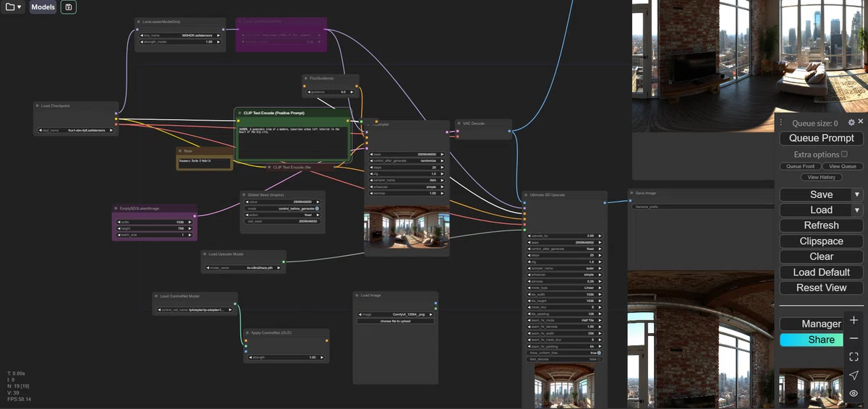Click the View History button
This screenshot has height=409, width=868.
coord(821,177)
